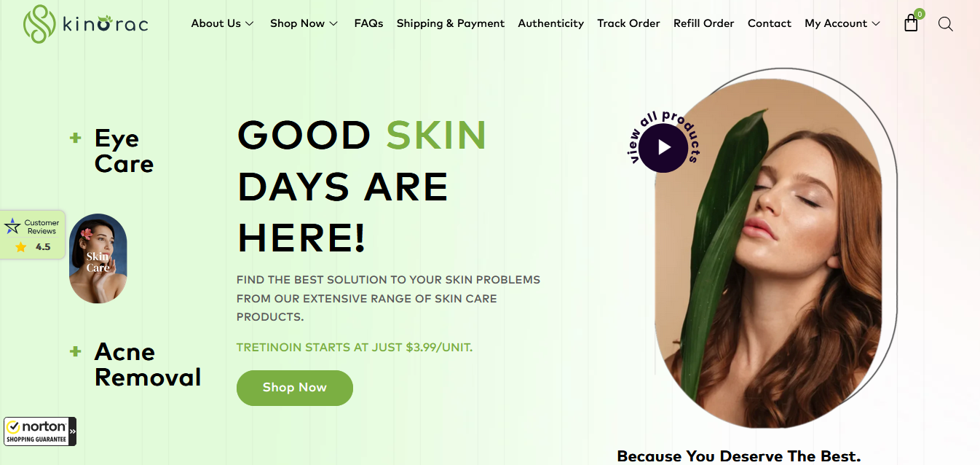Select Track Order in navigation

tap(628, 23)
